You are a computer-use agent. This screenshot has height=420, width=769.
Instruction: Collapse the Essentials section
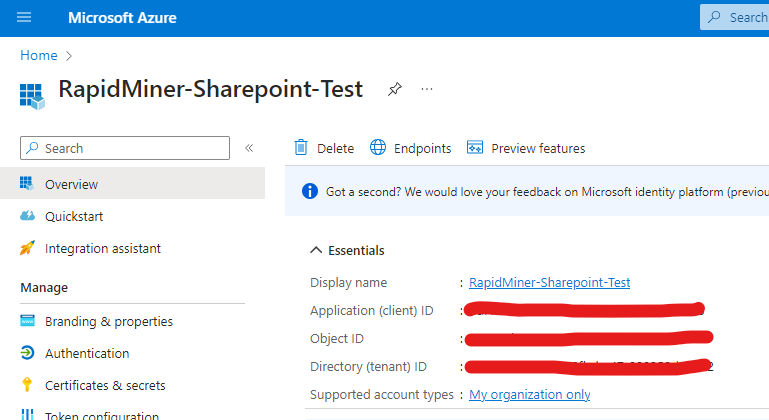click(316, 250)
